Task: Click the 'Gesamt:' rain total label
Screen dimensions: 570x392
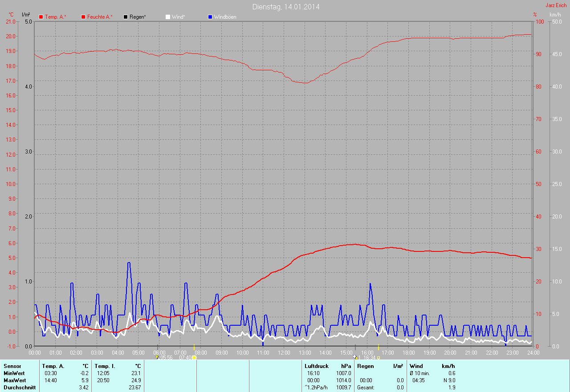Action: point(366,387)
